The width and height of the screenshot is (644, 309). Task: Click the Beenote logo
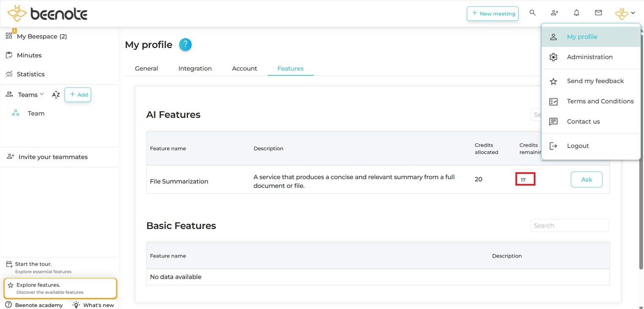click(x=47, y=14)
